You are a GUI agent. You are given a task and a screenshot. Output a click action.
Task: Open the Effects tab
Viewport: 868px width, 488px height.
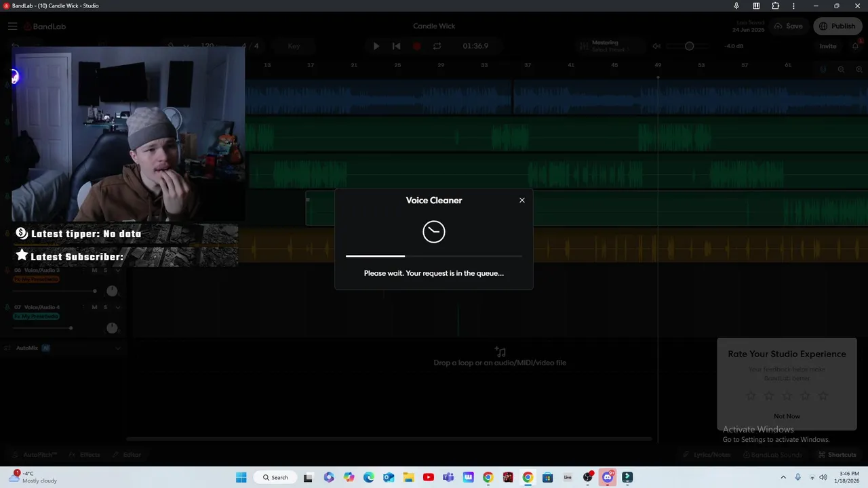pyautogui.click(x=85, y=455)
